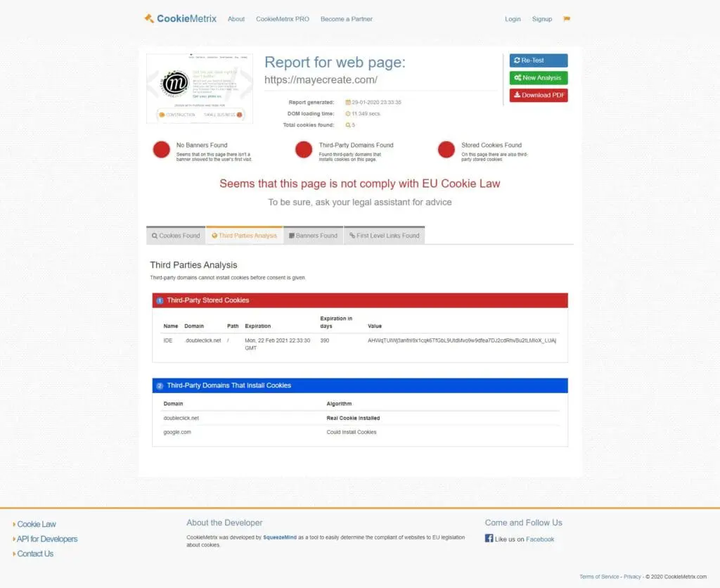Open the About page in navigation
This screenshot has width=720, height=588.
[x=236, y=19]
